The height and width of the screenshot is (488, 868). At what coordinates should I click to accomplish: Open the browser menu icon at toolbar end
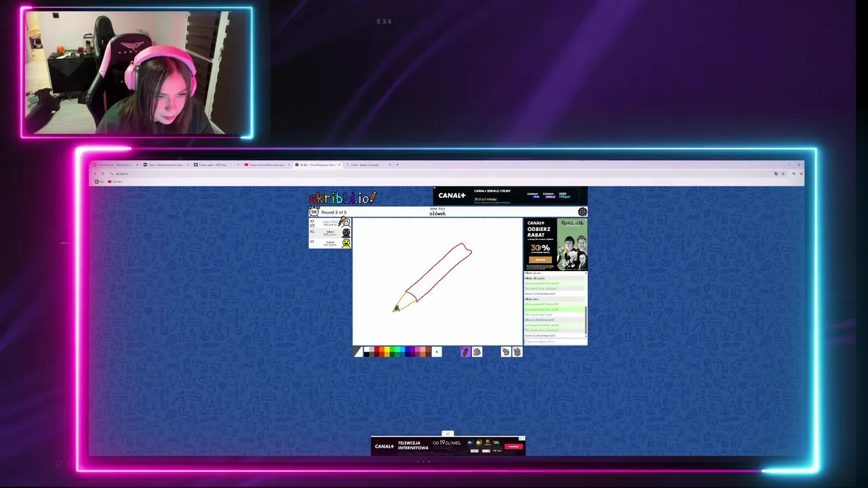801,174
